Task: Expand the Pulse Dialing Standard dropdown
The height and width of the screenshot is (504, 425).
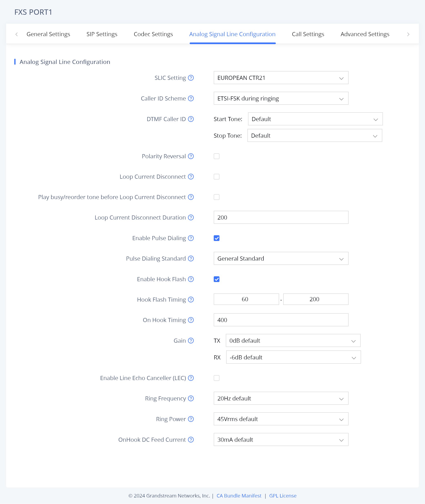Action: [281, 258]
